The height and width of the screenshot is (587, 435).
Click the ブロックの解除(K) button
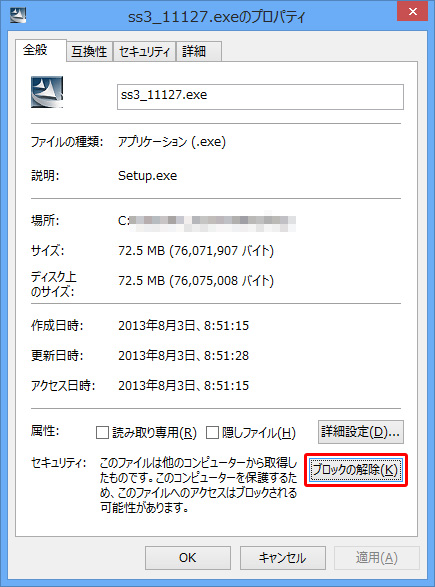(356, 470)
